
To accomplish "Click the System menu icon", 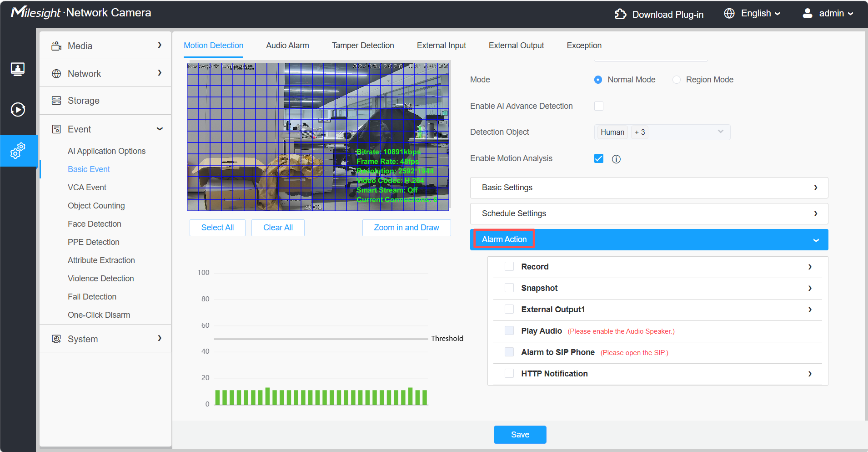I will [56, 339].
